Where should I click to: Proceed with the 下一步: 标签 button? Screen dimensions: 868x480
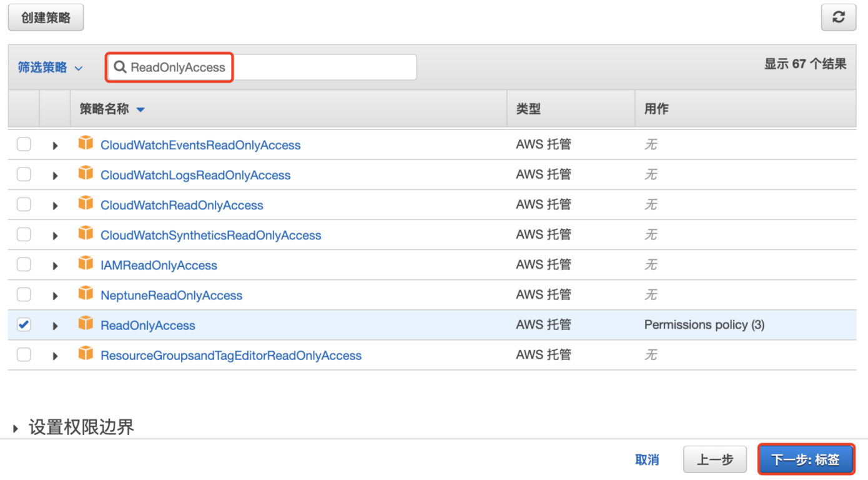point(806,460)
